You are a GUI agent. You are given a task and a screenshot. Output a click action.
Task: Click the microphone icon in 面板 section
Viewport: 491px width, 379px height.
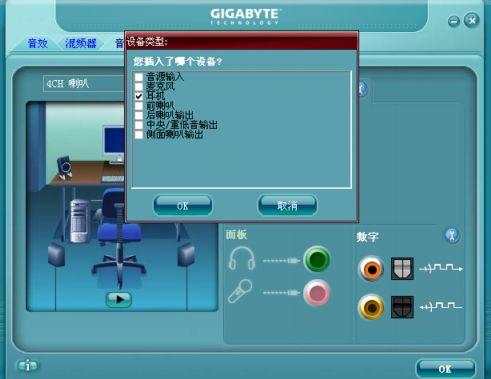[240, 291]
